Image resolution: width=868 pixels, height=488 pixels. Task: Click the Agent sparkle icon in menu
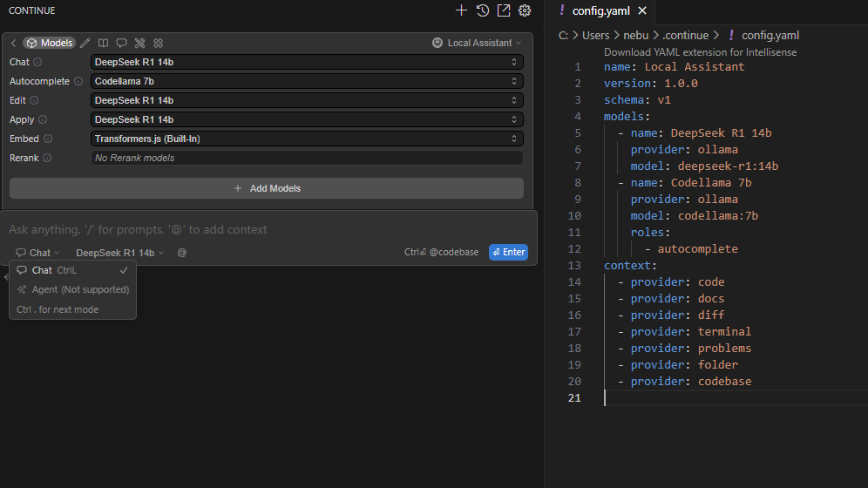pos(22,289)
